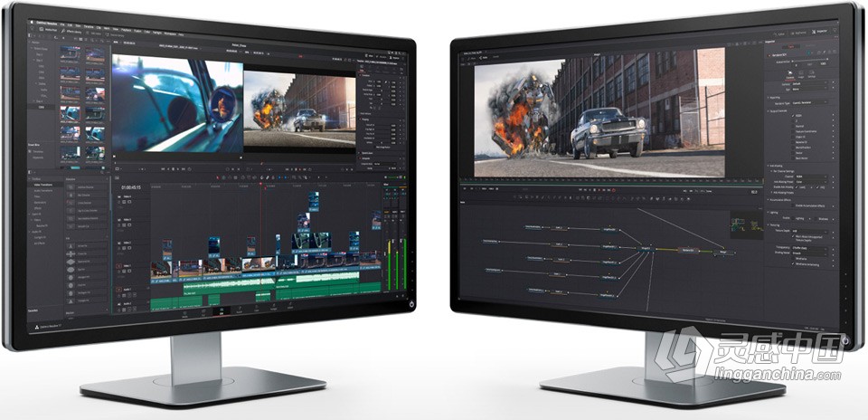Enable the Z output channel checkbox
The image size is (868, 420).
tap(793, 120)
